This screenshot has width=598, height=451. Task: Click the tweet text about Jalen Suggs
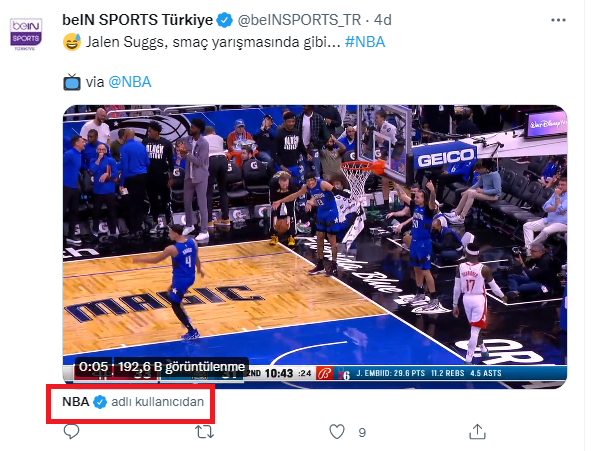pos(213,42)
